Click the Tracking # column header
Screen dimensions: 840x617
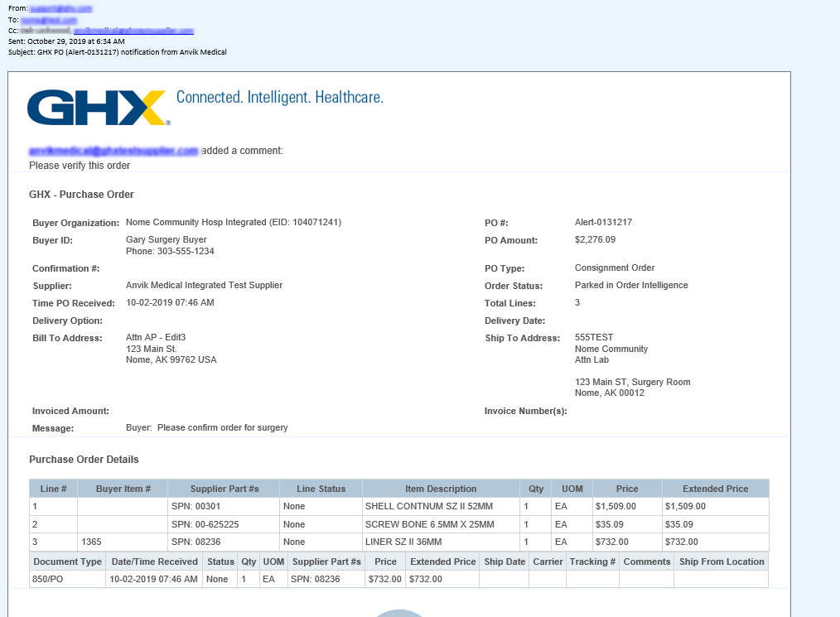pyautogui.click(x=592, y=562)
